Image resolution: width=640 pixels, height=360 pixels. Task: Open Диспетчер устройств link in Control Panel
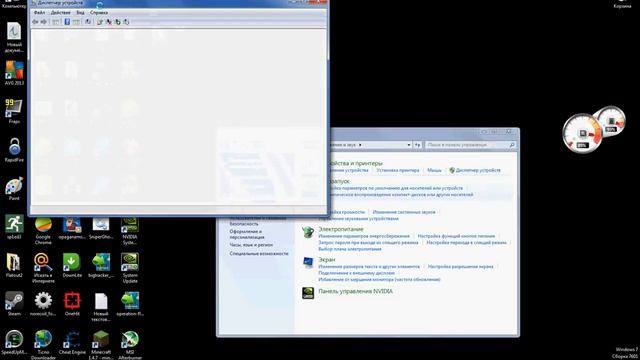coord(478,170)
